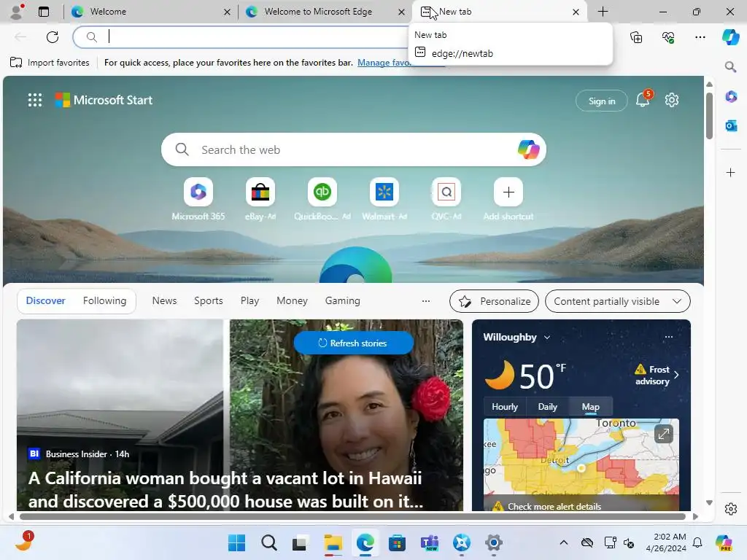Image resolution: width=747 pixels, height=560 pixels.
Task: Open Microsoft 365 icon in sidebar
Action: pos(731,97)
